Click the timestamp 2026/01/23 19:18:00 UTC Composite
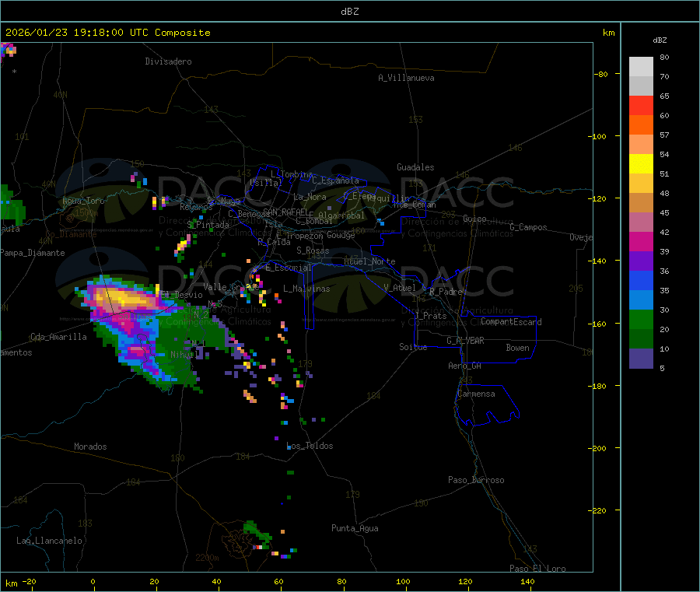The height and width of the screenshot is (592, 700). [107, 33]
